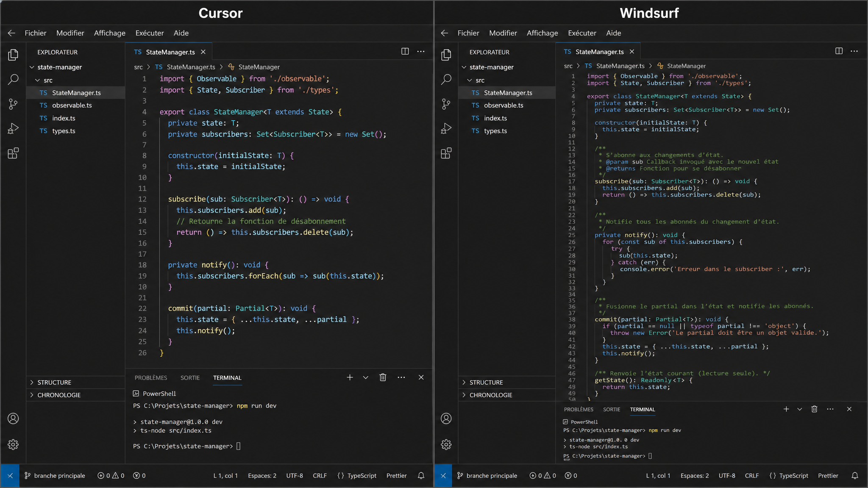Viewport: 868px width, 488px height.
Task: Collapse state-manager folder in Windsurf explorer
Action: [464, 67]
